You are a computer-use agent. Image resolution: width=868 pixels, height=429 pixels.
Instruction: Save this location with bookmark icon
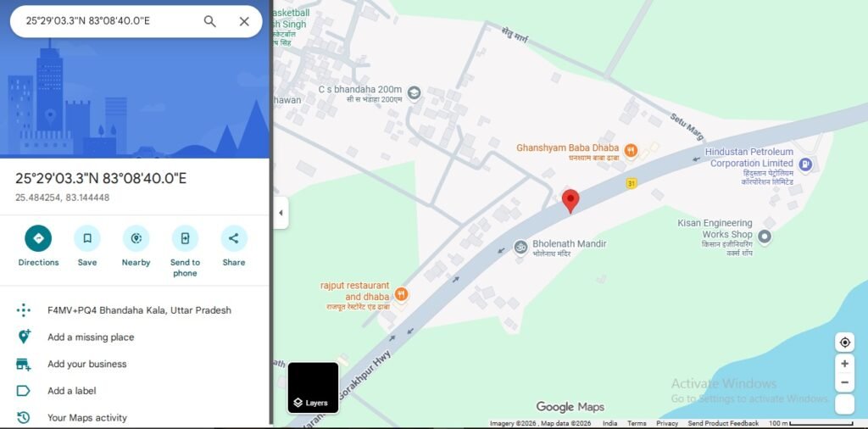(87, 238)
